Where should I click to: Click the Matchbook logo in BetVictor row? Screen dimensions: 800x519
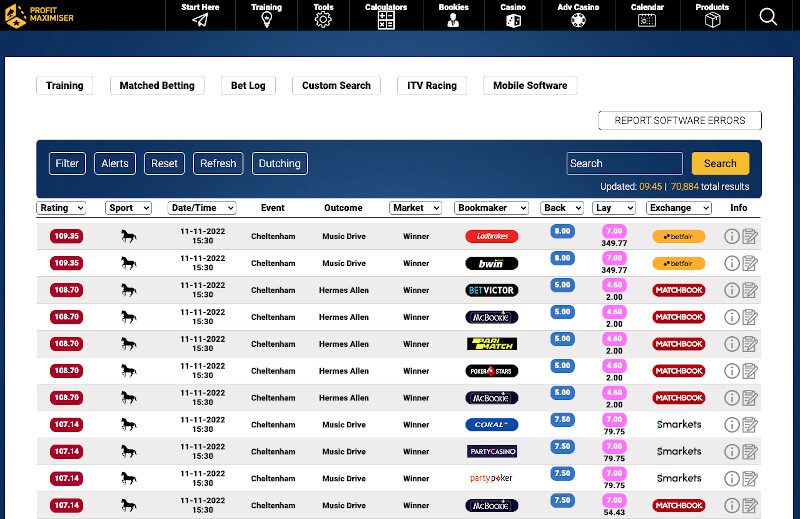(679, 290)
